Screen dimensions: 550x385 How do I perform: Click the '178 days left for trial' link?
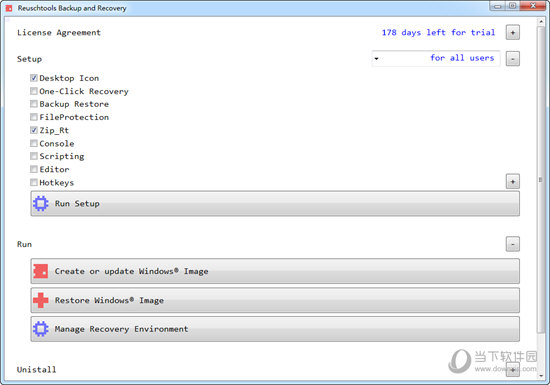coord(438,33)
